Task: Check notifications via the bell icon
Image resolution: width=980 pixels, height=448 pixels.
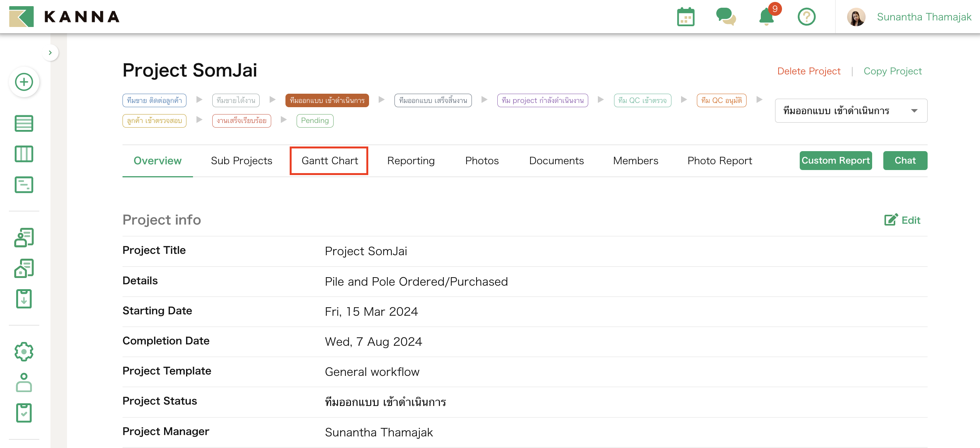Action: 766,17
